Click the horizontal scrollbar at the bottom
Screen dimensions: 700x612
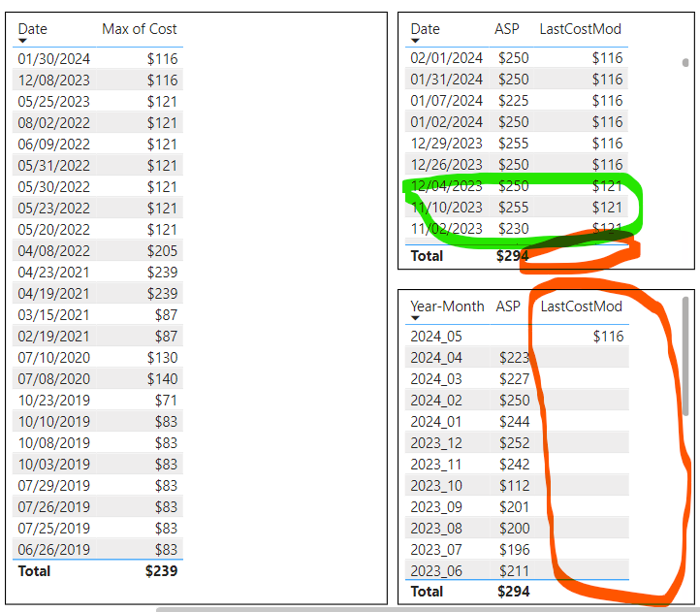point(428,609)
